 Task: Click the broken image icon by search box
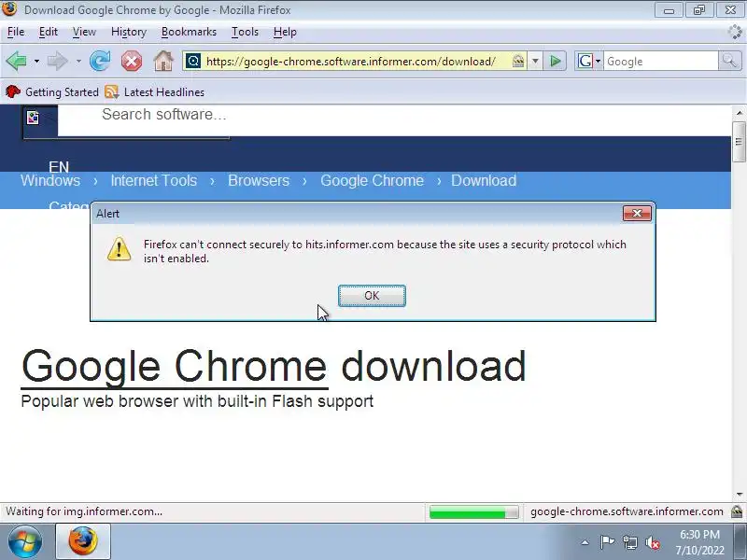coord(33,118)
